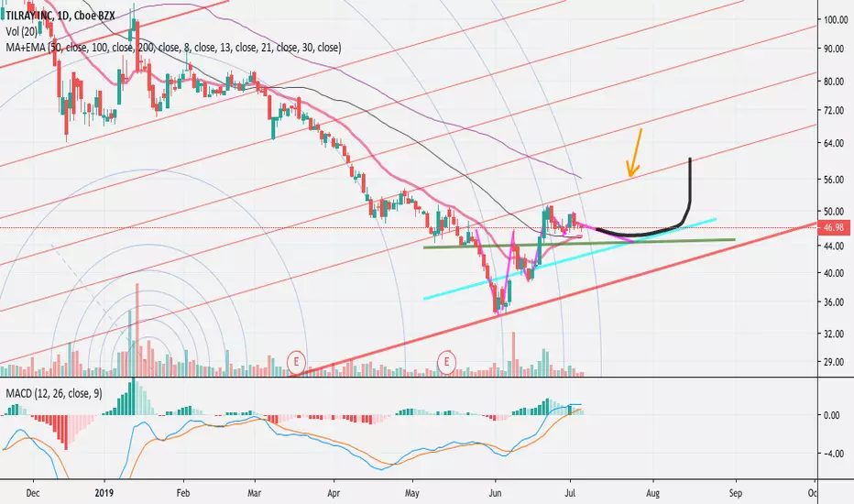Click the Sep date label

735,493
